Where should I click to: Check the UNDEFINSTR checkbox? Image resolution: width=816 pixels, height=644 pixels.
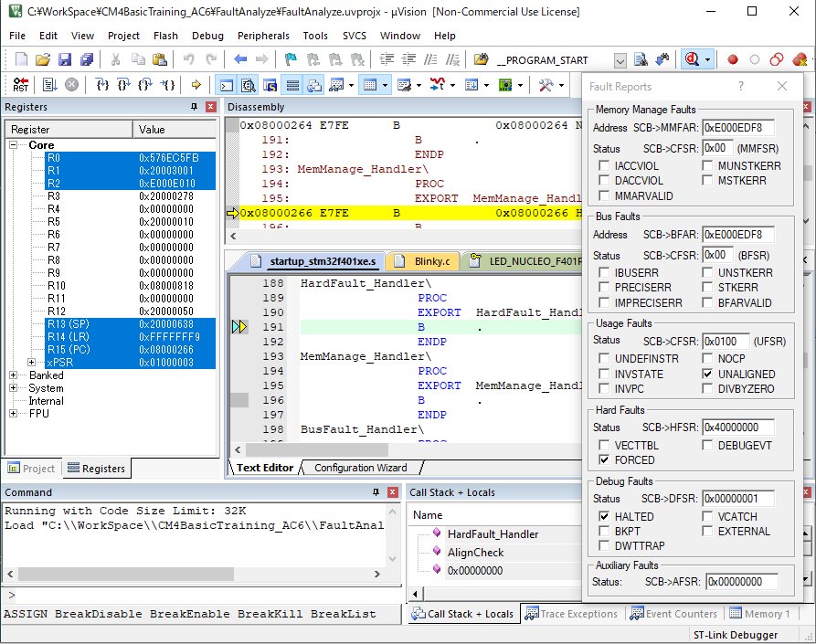pos(604,358)
